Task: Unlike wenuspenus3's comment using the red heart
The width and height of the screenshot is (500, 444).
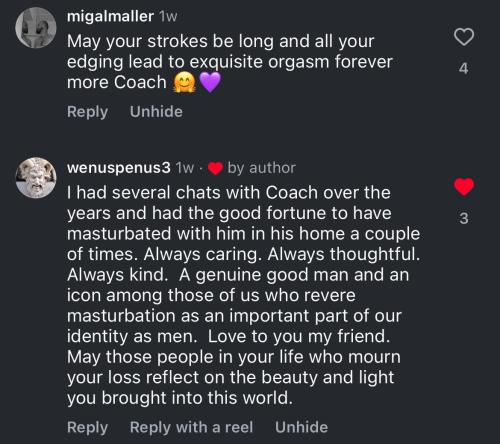Action: click(x=464, y=187)
